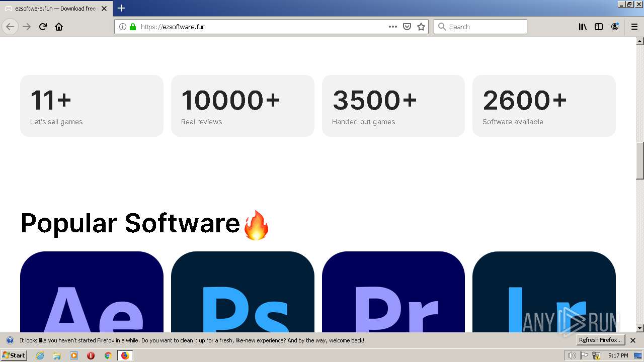
Task: Open the Photoshop software card
Action: tap(243, 292)
